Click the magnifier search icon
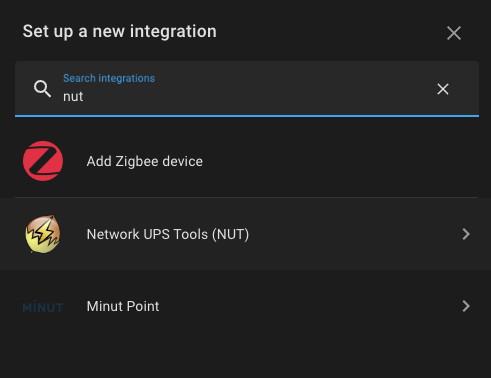This screenshot has height=378, width=491. click(x=42, y=89)
